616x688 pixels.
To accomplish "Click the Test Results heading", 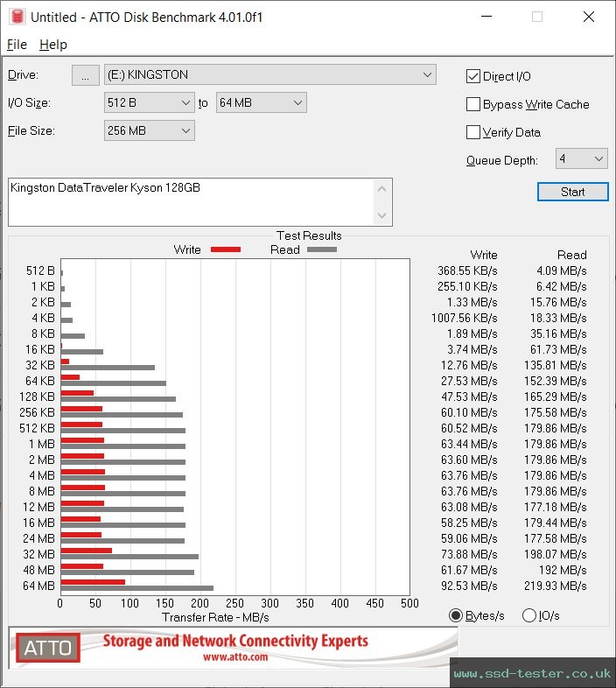I will pyautogui.click(x=309, y=235).
